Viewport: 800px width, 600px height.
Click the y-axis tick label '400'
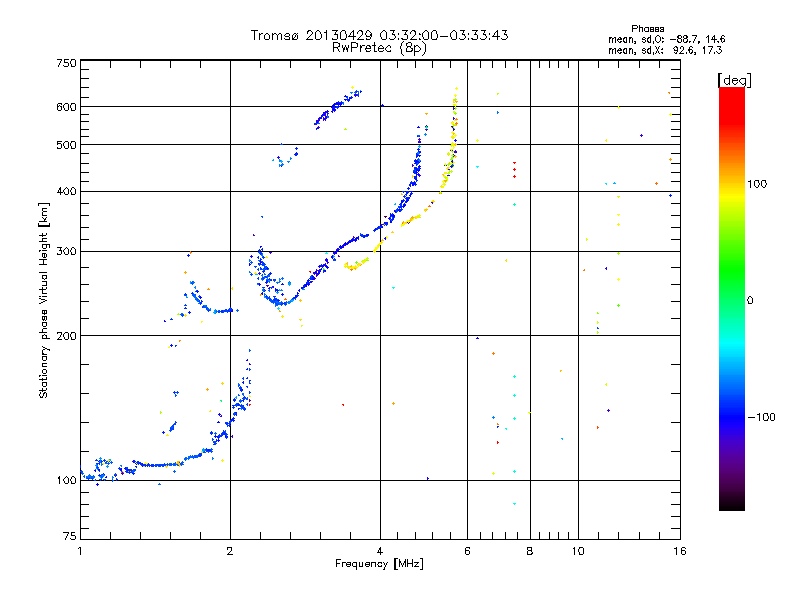(x=67, y=191)
